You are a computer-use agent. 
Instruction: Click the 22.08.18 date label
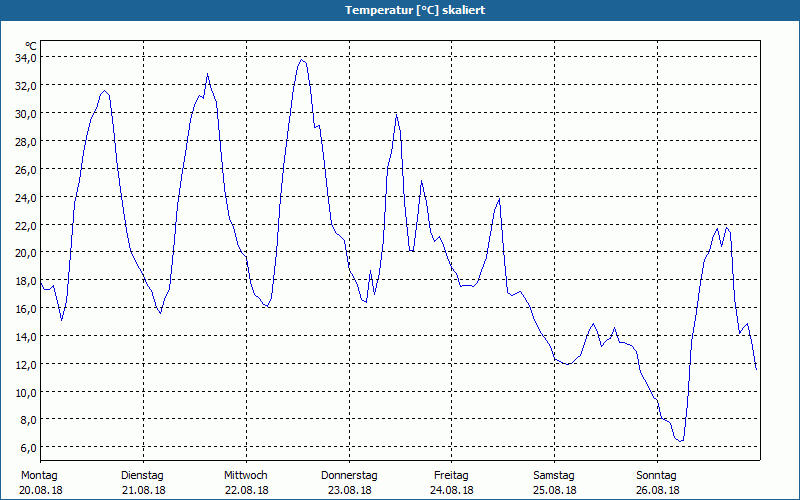click(247, 490)
